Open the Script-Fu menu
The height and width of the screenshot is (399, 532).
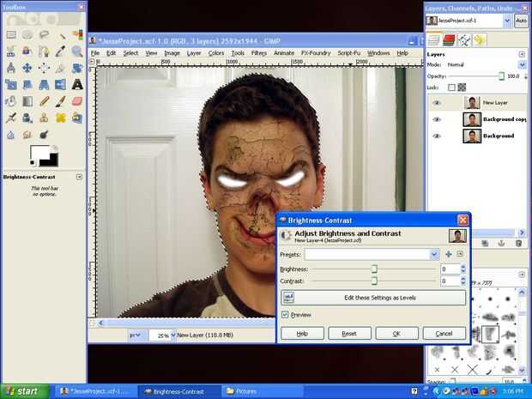tap(348, 53)
